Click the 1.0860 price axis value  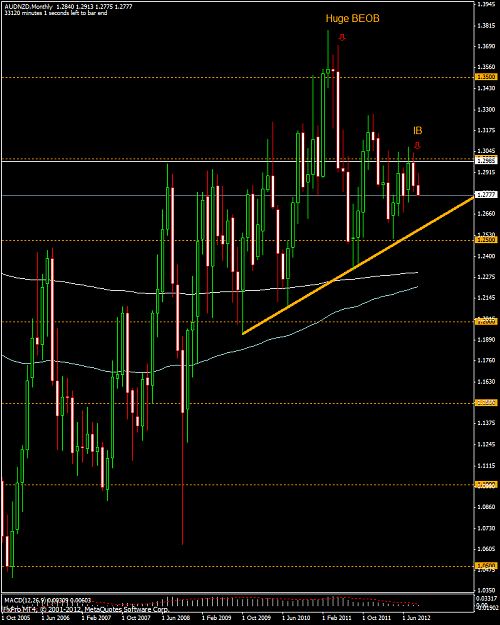click(x=486, y=507)
